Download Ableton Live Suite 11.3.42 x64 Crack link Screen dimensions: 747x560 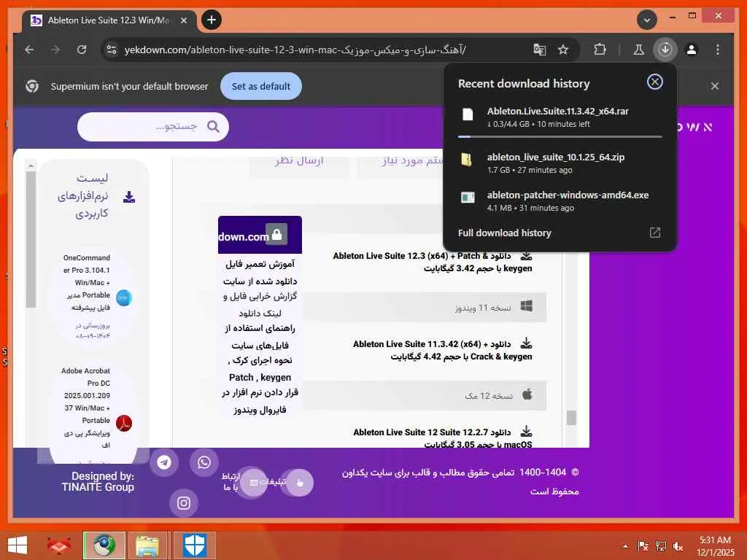pyautogui.click(x=443, y=350)
